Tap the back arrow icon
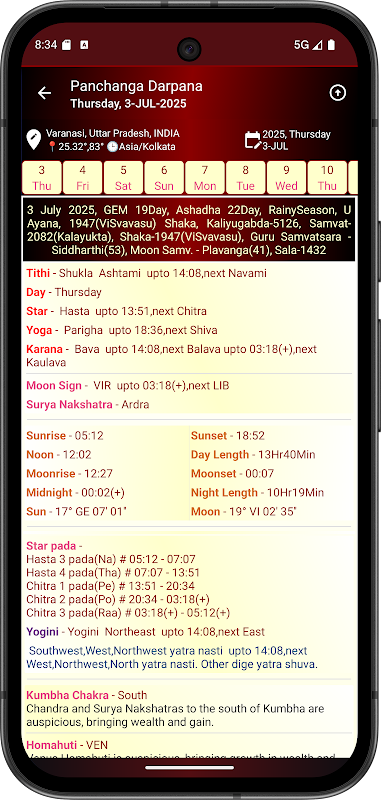 click(x=45, y=93)
